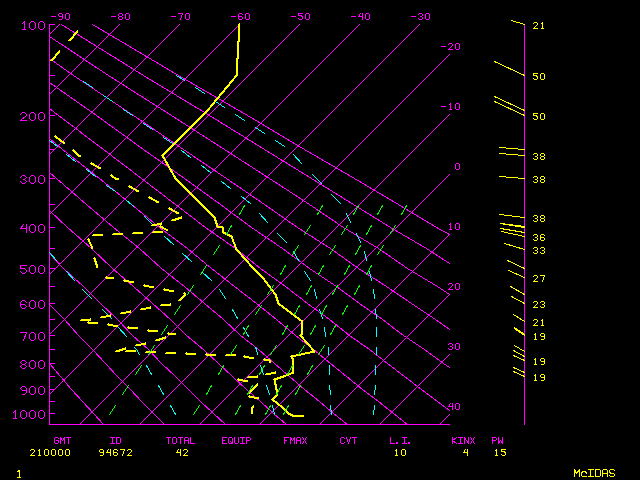This screenshot has height=480, width=640.
Task: Click the EQUIP column header
Action: point(237,440)
